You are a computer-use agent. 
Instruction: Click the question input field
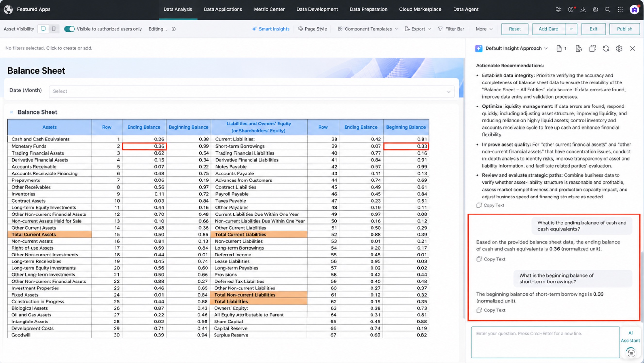coord(545,342)
